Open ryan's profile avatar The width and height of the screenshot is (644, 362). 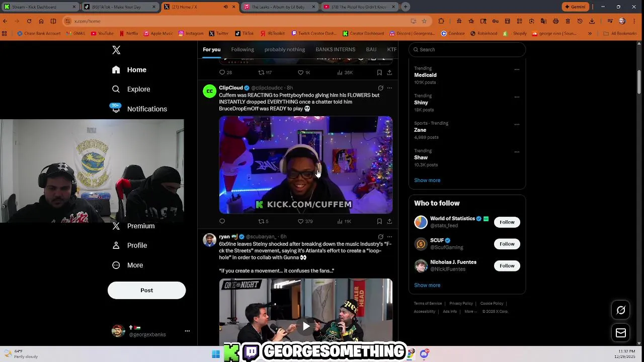coord(209,240)
